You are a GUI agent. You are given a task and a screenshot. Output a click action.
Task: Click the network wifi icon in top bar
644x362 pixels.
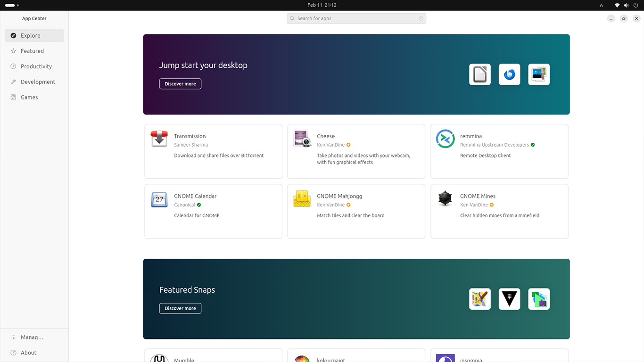point(617,5)
